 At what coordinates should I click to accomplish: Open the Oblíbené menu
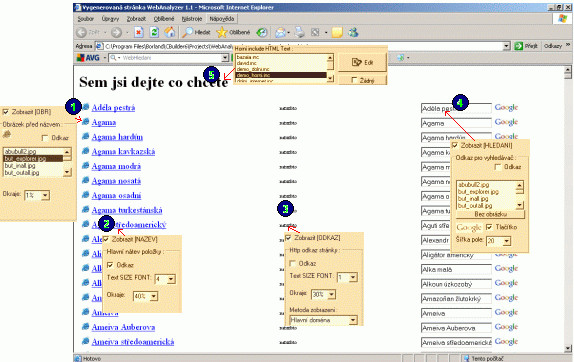(164, 19)
